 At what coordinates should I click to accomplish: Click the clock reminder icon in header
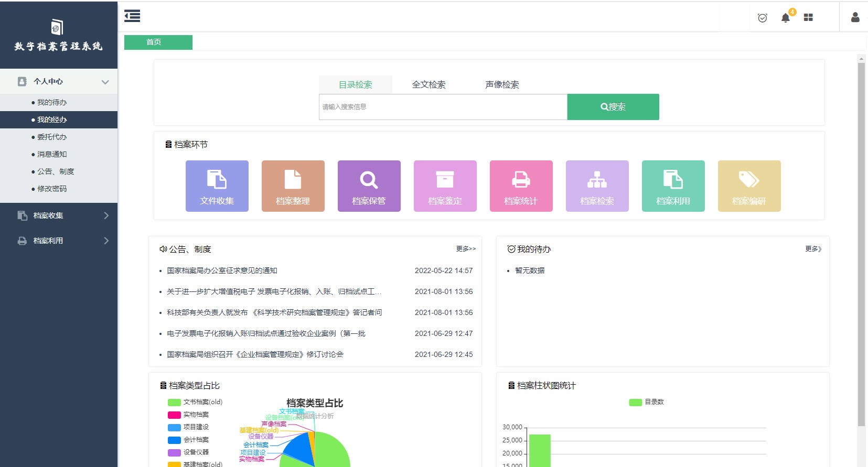coord(762,18)
